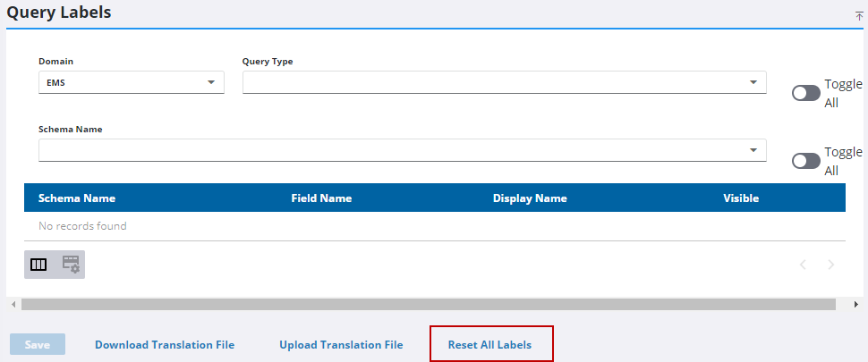Enable Toggle All beside Schema Name dropdown
Image resolution: width=868 pixels, height=362 pixels.
[805, 161]
